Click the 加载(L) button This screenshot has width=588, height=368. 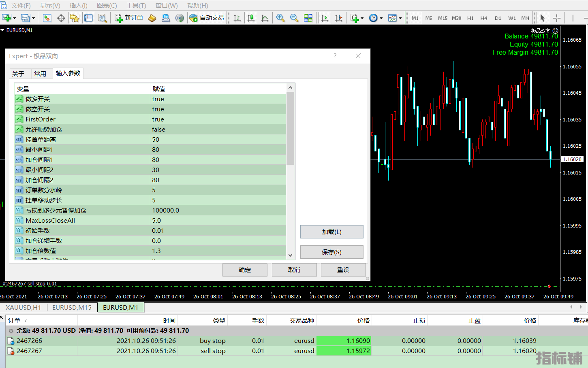[331, 232]
